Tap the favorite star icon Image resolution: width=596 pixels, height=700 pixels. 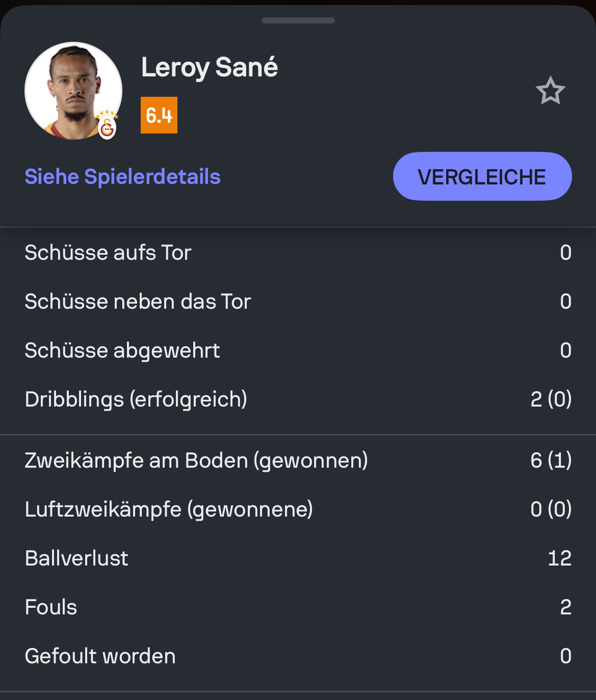tap(551, 91)
